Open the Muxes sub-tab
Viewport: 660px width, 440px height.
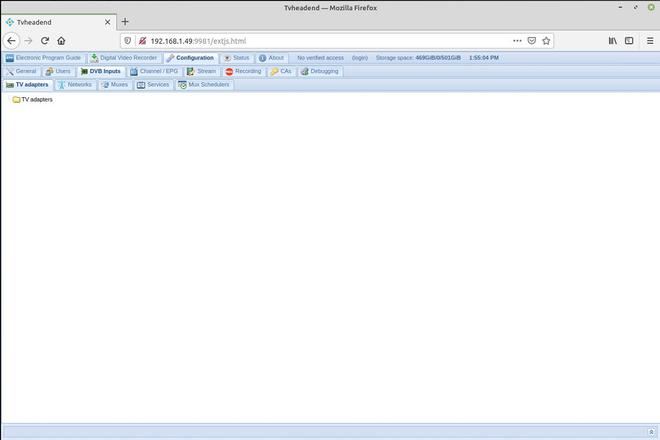(114, 85)
